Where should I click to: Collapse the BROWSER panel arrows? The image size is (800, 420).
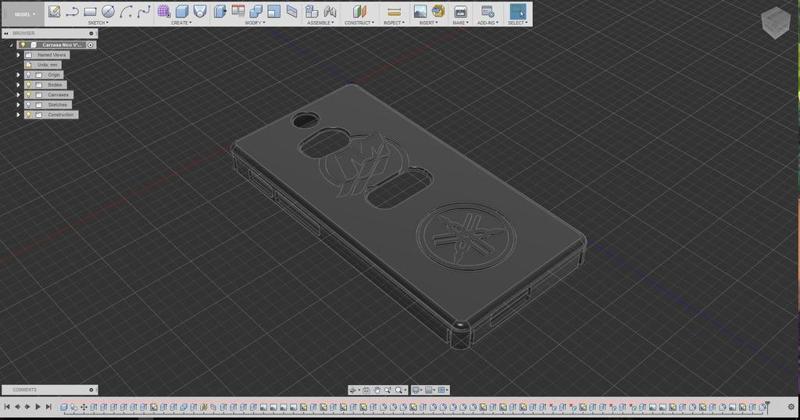tap(6, 33)
